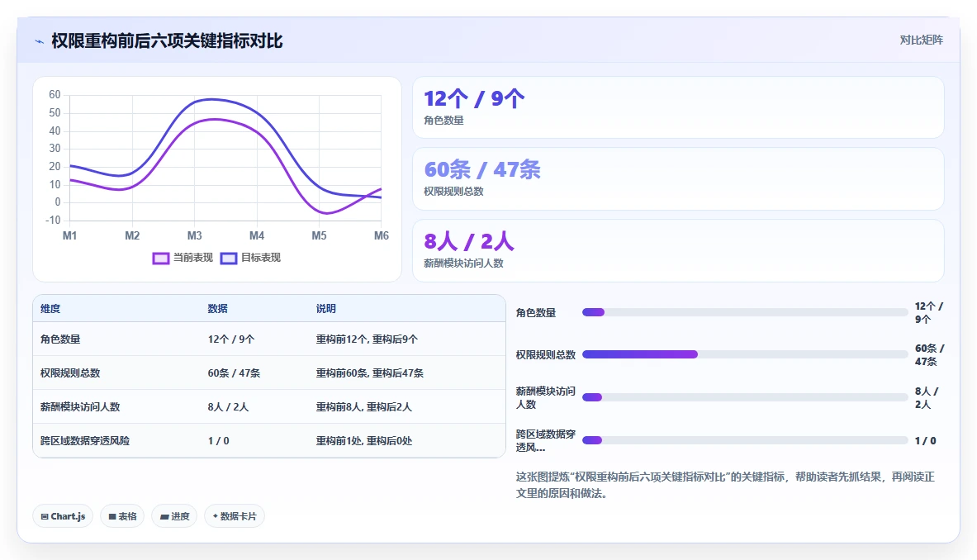The height and width of the screenshot is (560, 977).
Task: Click the M5 x-axis label
Action: [x=319, y=235]
